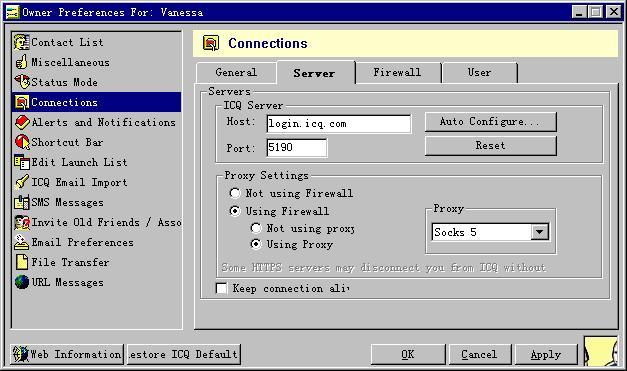
Task: Select the Not using Firewall option
Action: [235, 193]
